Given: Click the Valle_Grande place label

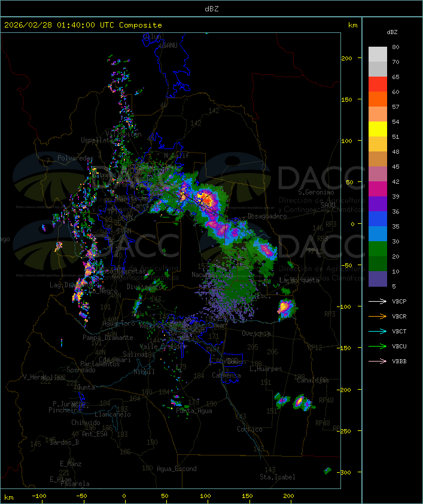Looking at the screenshot, I should 163,347.
